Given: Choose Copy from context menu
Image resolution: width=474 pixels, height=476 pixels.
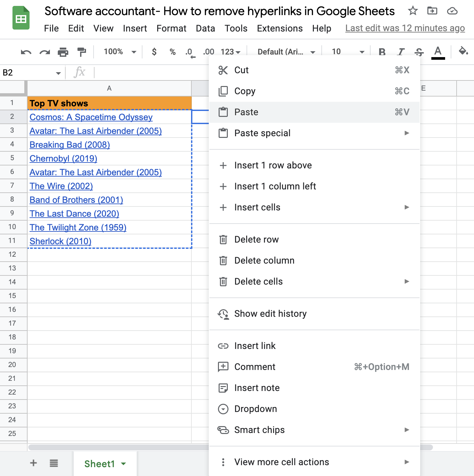Looking at the screenshot, I should click(314, 91).
